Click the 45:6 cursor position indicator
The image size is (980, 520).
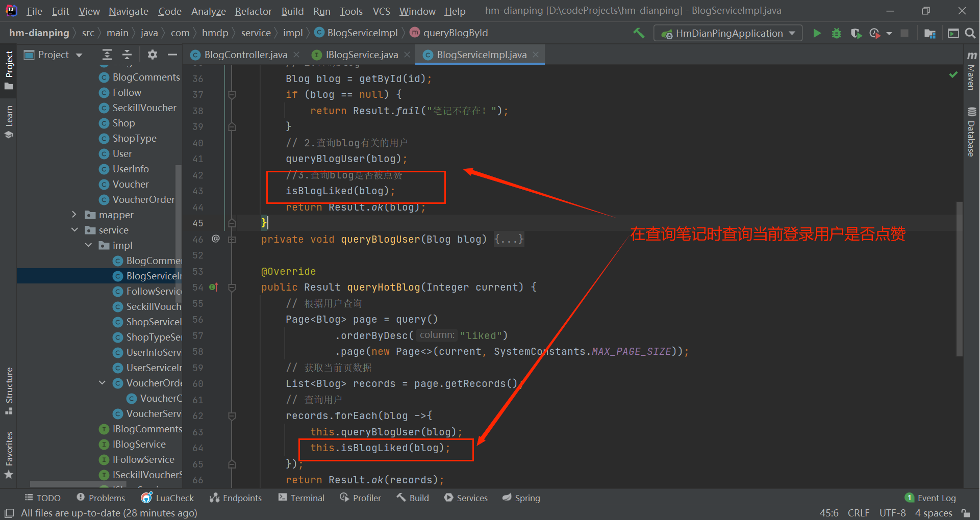point(829,513)
